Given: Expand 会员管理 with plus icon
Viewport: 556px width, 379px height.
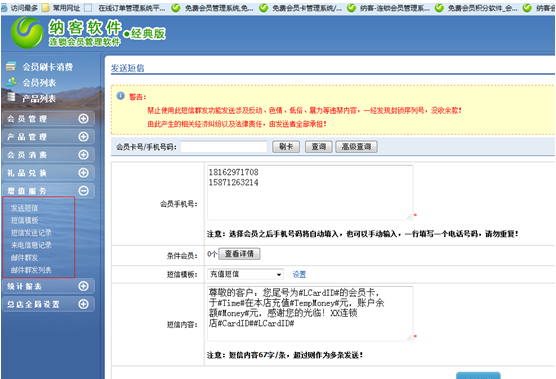Looking at the screenshot, I should coord(83,118).
